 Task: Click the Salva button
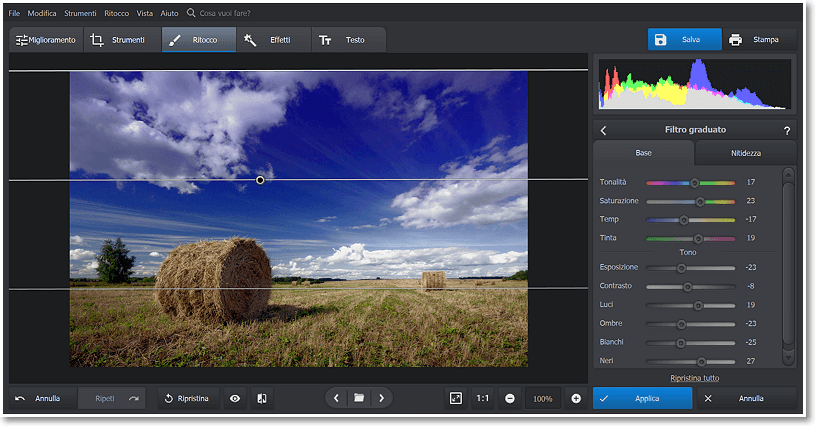(x=685, y=39)
